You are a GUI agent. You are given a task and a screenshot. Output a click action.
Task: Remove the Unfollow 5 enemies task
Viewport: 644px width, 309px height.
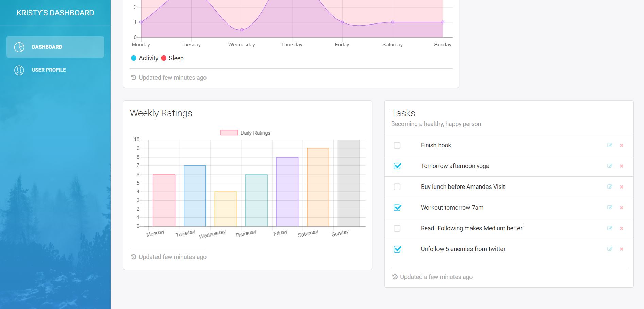coord(622,249)
